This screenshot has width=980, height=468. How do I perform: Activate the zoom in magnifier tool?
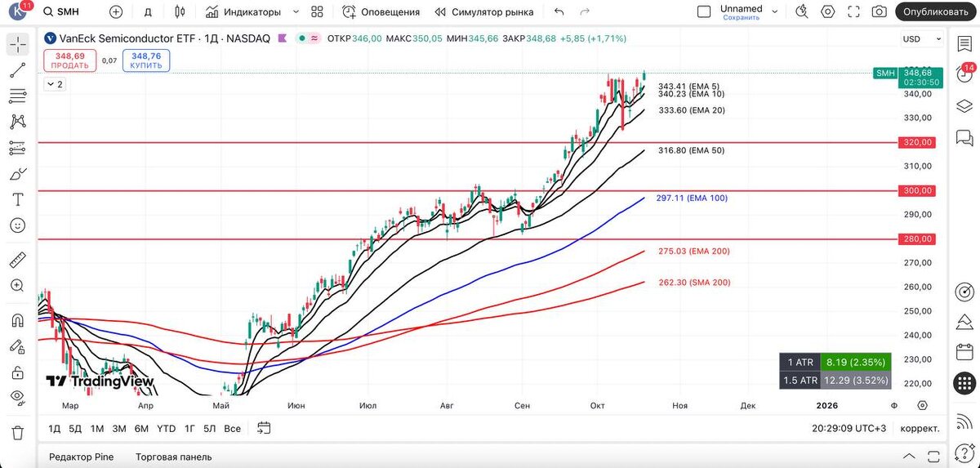pyautogui.click(x=18, y=286)
